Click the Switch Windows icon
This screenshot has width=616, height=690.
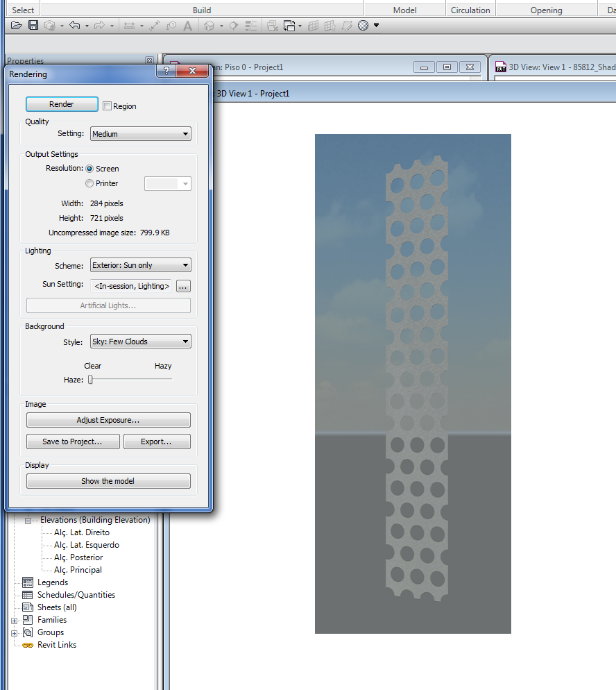289,26
